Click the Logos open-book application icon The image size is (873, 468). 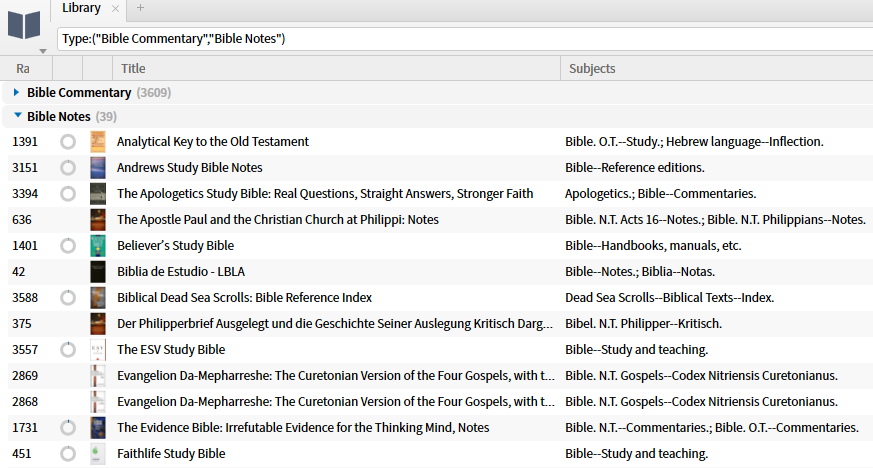23,24
